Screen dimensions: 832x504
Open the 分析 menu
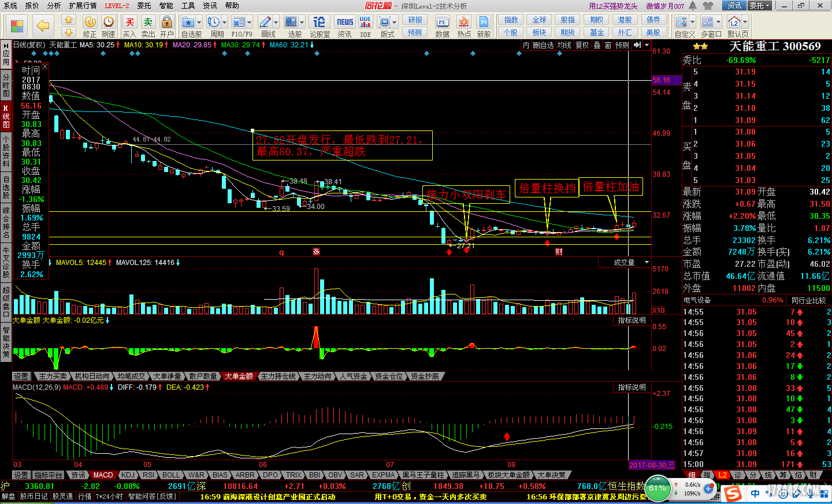pos(54,6)
